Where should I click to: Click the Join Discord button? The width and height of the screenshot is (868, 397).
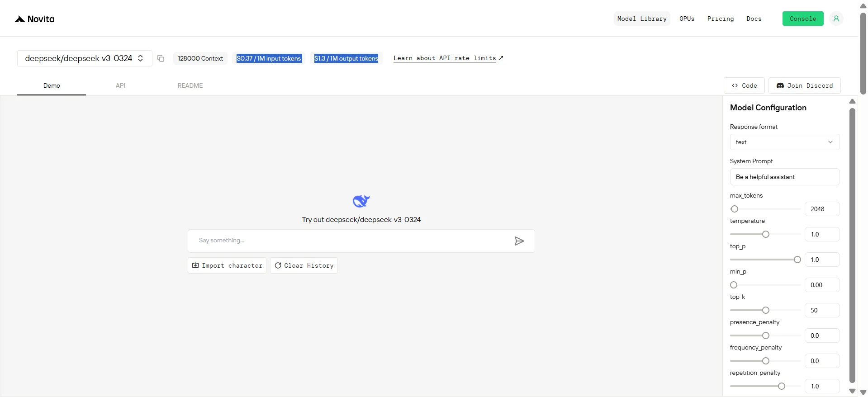tap(805, 85)
